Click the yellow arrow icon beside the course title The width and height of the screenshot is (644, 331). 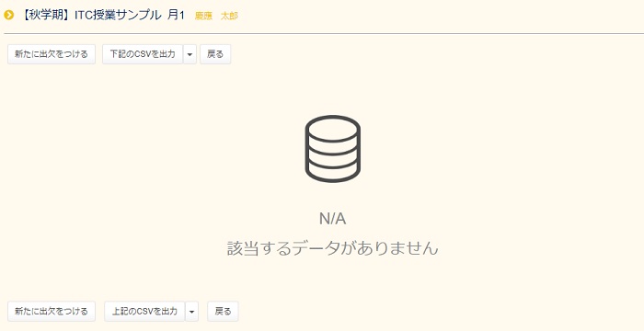[8, 16]
